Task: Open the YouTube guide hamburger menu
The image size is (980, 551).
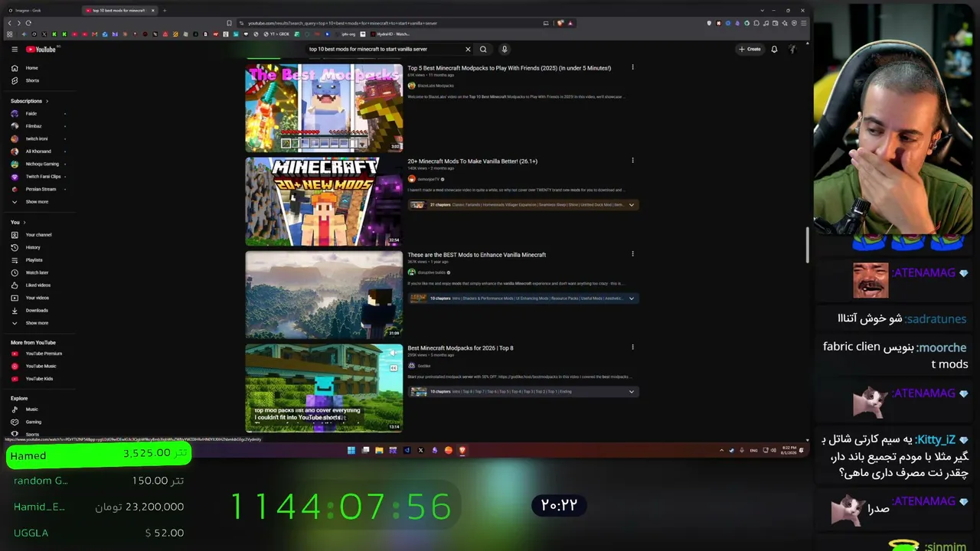Action: [x=15, y=49]
